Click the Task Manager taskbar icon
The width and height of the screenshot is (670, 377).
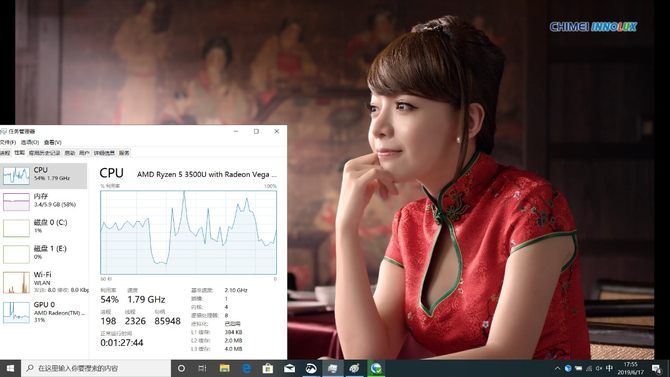[x=332, y=368]
